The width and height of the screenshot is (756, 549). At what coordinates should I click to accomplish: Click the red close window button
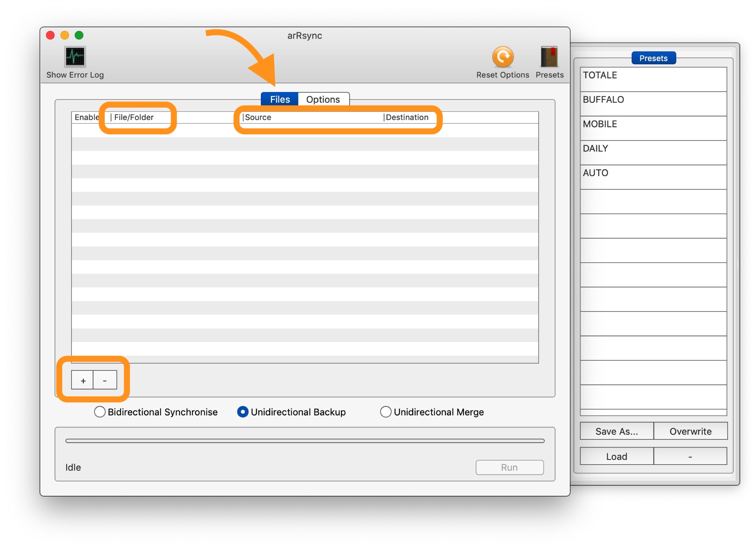[50, 35]
